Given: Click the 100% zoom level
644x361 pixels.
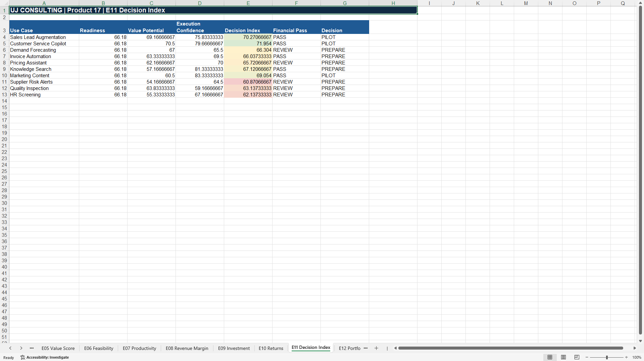Looking at the screenshot, I should tap(637, 357).
